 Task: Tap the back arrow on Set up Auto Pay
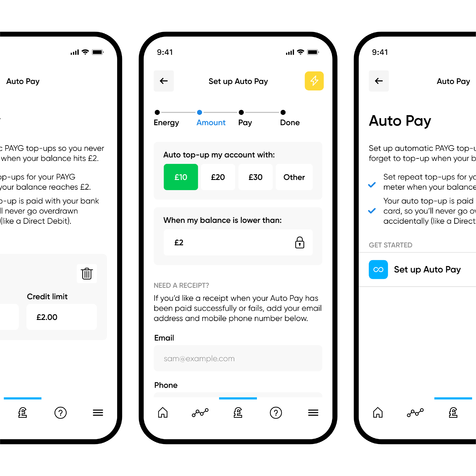[x=165, y=81]
